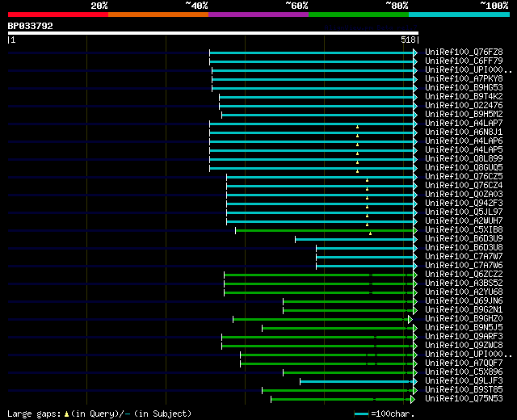Screen dimensions: 517x420
Task: Click the purple ~60% identity legend segment
Action: (258, 15)
